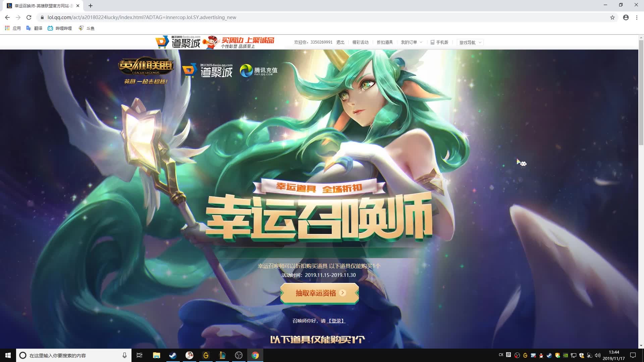Click 退出 to log out
Screen dimensions: 644x362
pyautogui.click(x=340, y=42)
